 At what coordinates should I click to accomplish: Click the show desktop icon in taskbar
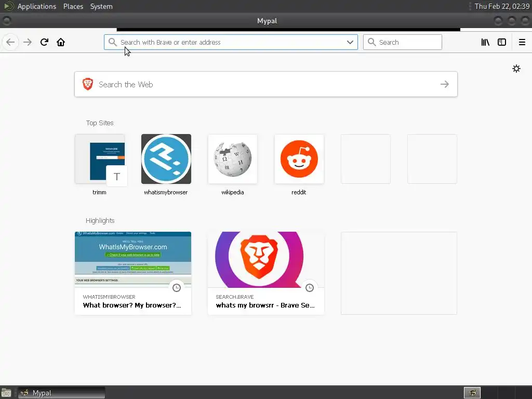pos(6,393)
